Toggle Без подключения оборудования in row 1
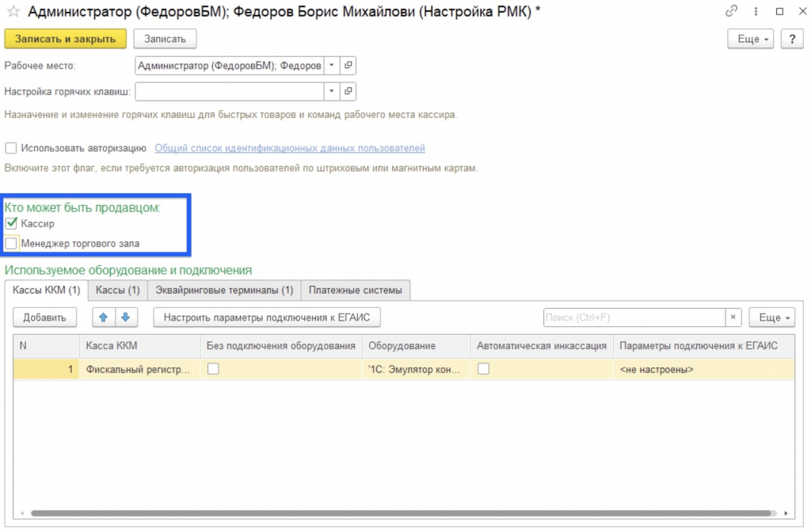811x532 pixels. coord(213,369)
